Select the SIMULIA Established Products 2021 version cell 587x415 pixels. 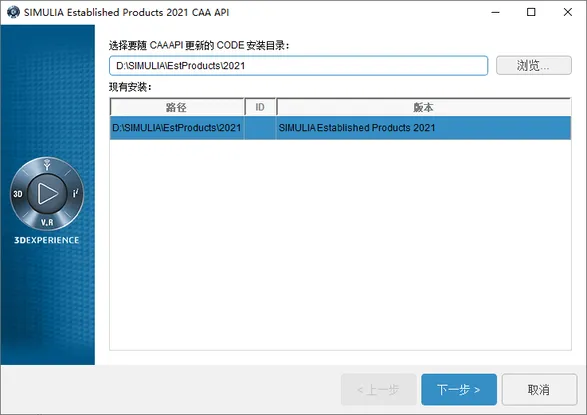click(423, 128)
